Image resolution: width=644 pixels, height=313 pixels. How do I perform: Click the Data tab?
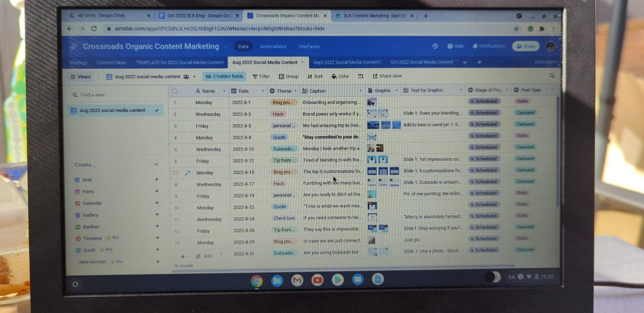pyautogui.click(x=243, y=47)
